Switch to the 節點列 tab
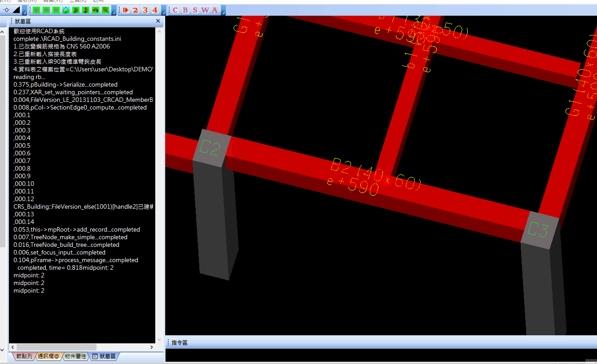This screenshot has width=597, height=364. [x=24, y=356]
